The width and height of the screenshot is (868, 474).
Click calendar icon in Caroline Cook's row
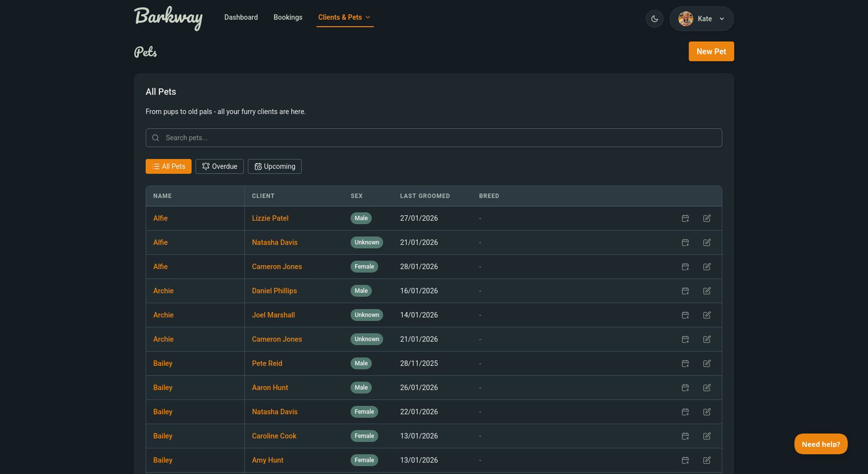[x=685, y=436]
